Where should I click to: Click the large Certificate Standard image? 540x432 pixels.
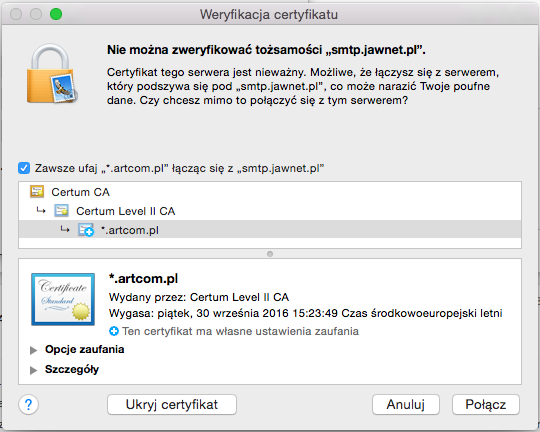(x=63, y=299)
